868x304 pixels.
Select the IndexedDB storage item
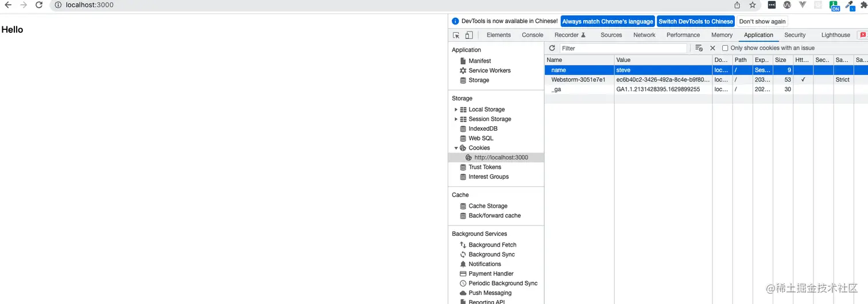(x=483, y=129)
